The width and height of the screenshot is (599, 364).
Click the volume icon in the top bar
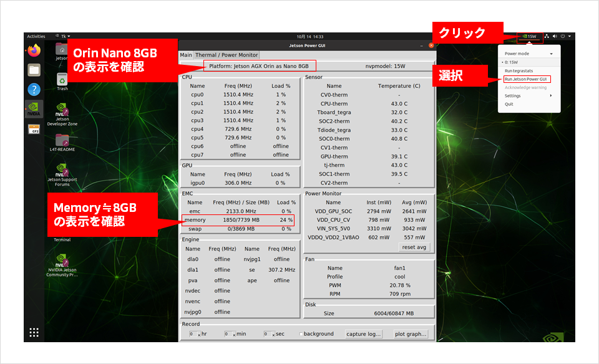pos(555,36)
